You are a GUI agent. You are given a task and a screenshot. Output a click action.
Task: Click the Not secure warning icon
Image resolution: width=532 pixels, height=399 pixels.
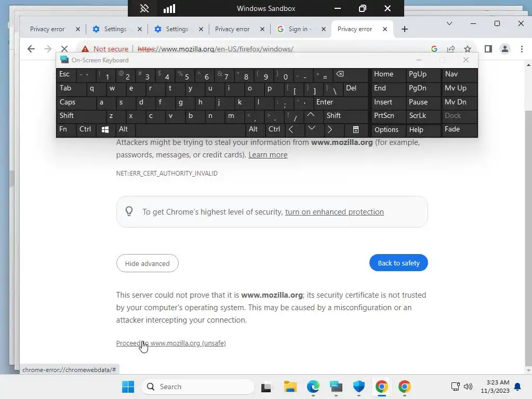[x=85, y=49]
